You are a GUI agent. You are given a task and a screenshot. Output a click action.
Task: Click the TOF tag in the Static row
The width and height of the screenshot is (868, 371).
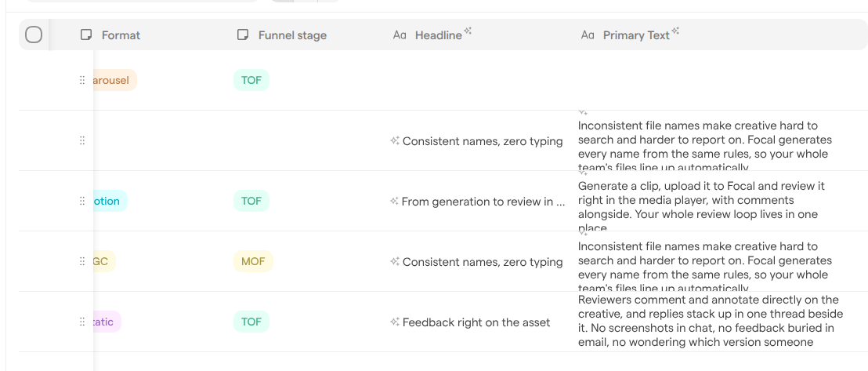point(251,322)
